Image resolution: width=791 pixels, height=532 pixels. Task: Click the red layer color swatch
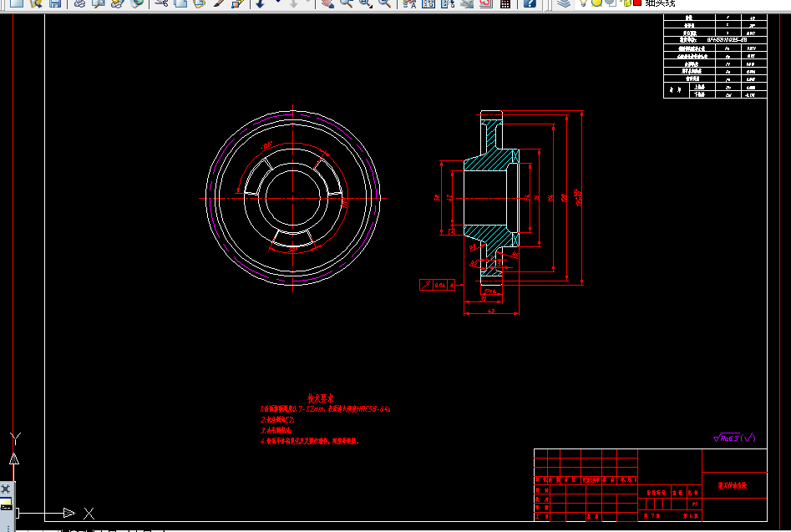pyautogui.click(x=637, y=3)
